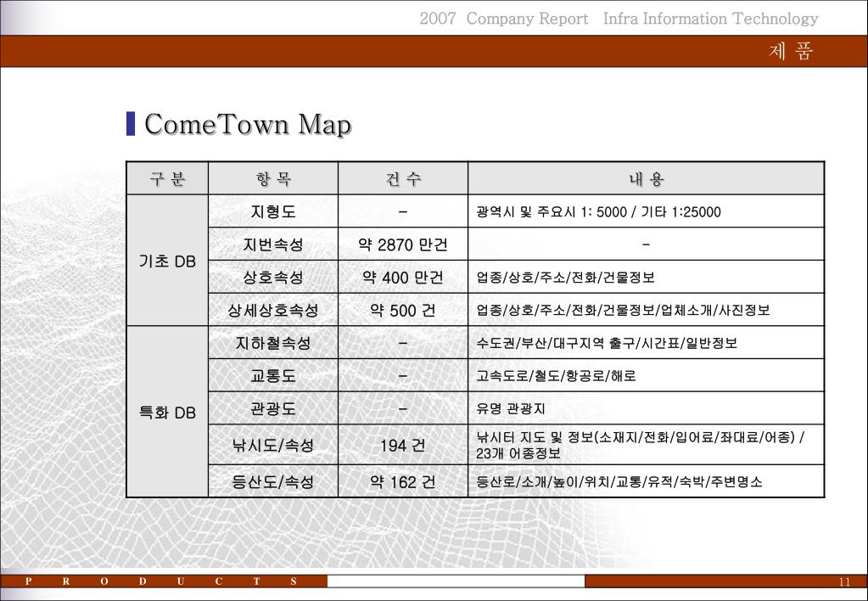Viewport: 868px width, 601px height.
Task: Select the 지번속성 item cell
Action: (273, 244)
